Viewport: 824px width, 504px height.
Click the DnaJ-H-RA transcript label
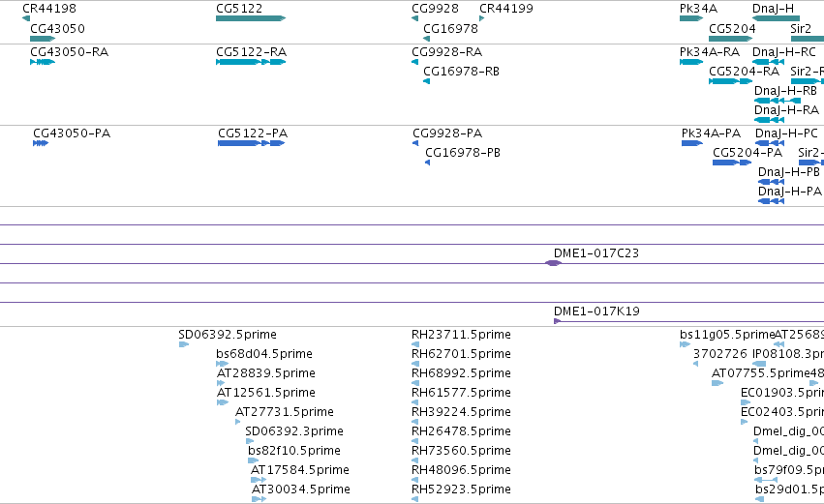coord(786,110)
